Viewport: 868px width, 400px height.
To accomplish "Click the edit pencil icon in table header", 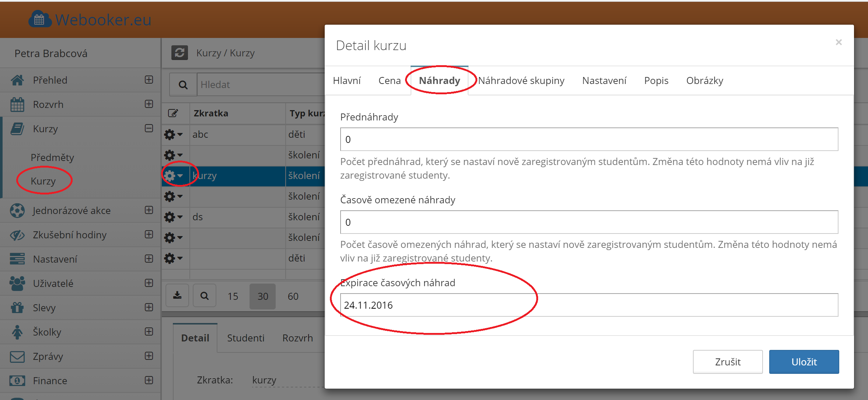I will (x=173, y=113).
